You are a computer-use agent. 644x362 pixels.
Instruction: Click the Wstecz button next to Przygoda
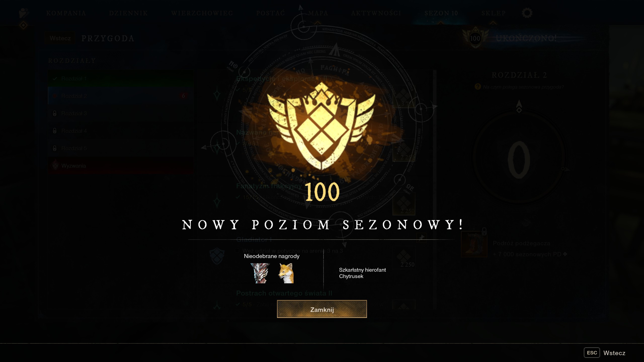tap(60, 38)
